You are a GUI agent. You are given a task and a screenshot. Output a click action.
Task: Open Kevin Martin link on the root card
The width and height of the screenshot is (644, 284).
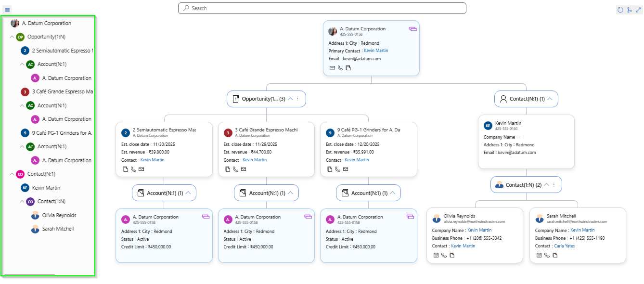point(376,50)
